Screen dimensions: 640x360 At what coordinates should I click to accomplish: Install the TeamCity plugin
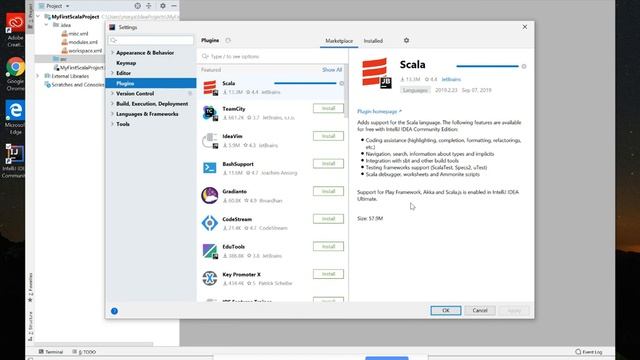328,109
